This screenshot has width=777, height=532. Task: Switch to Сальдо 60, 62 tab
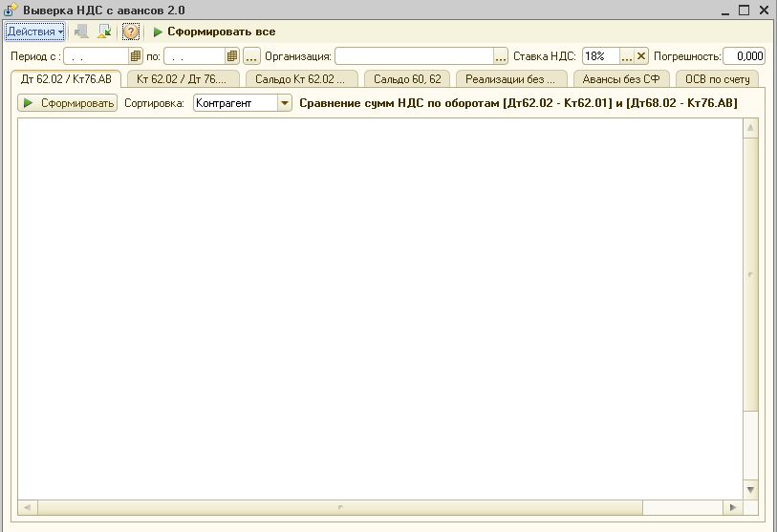coord(407,79)
